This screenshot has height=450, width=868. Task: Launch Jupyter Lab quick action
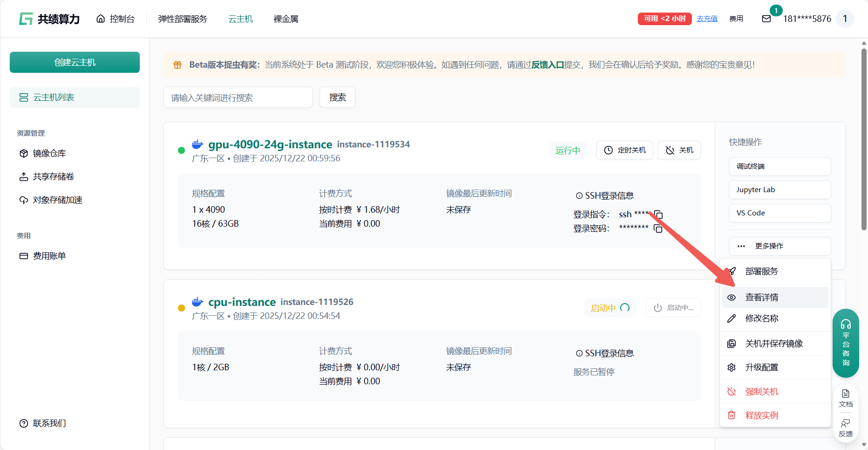(x=779, y=190)
